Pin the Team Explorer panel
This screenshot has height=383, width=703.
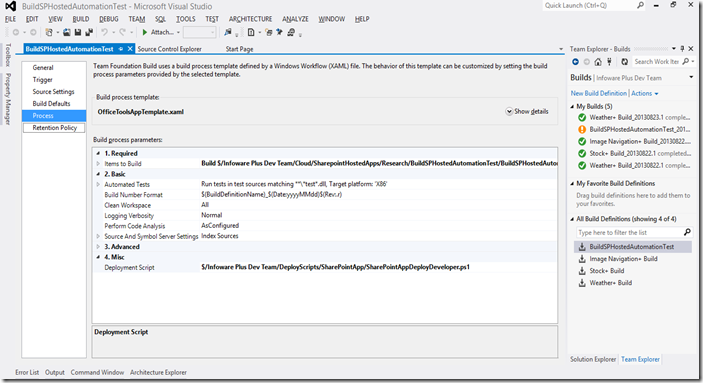682,48
